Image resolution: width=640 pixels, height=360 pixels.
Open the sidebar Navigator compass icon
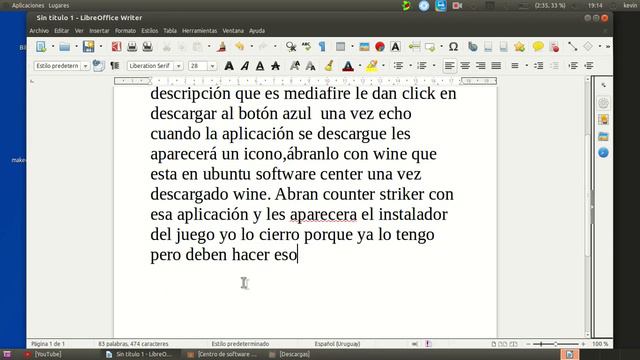tap(603, 153)
